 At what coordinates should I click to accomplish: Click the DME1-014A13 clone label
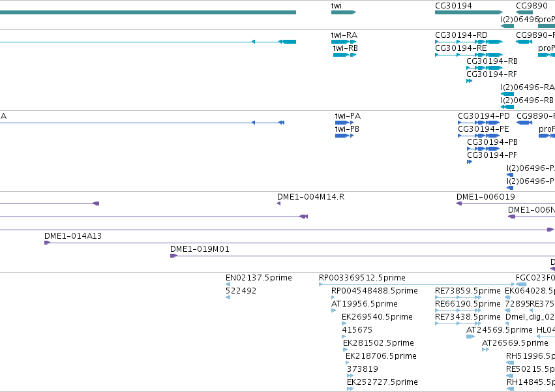(x=73, y=236)
